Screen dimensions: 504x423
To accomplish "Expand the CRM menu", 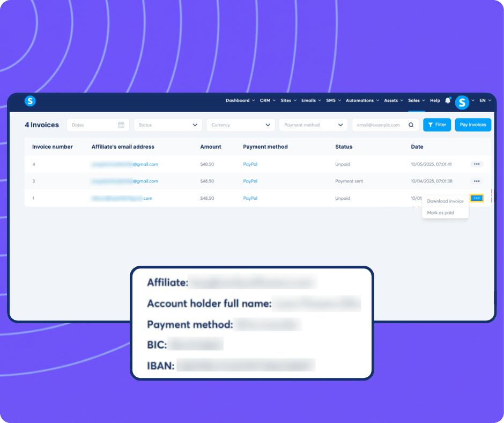I will click(268, 100).
